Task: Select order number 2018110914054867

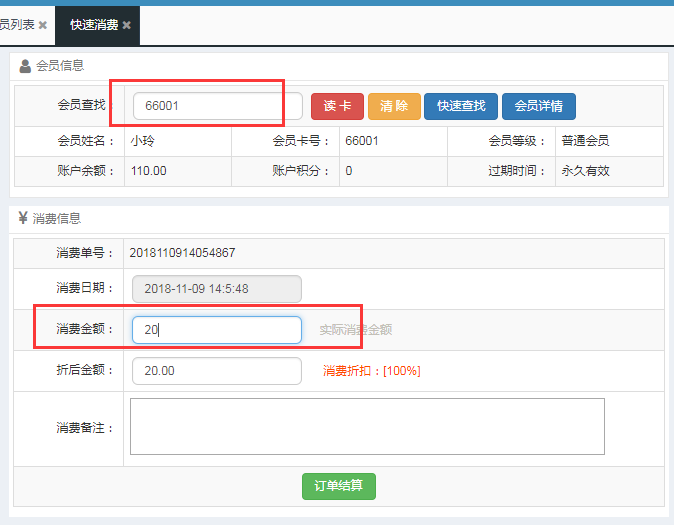Action: click(182, 253)
